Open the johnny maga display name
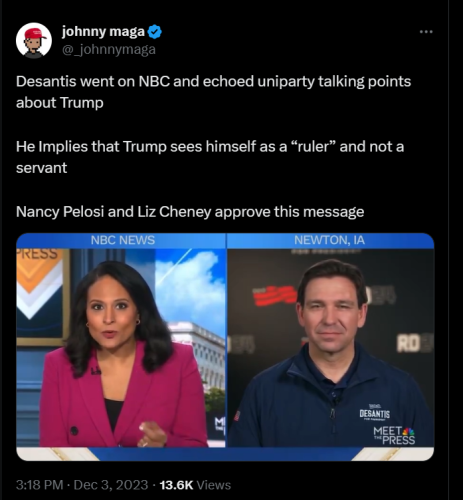This screenshot has height=500, width=463. click(103, 32)
